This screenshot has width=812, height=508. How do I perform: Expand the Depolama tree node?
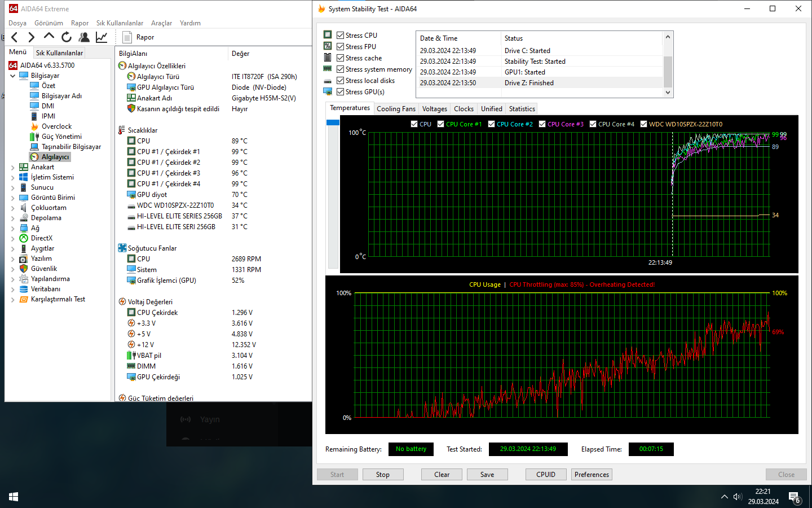point(13,218)
